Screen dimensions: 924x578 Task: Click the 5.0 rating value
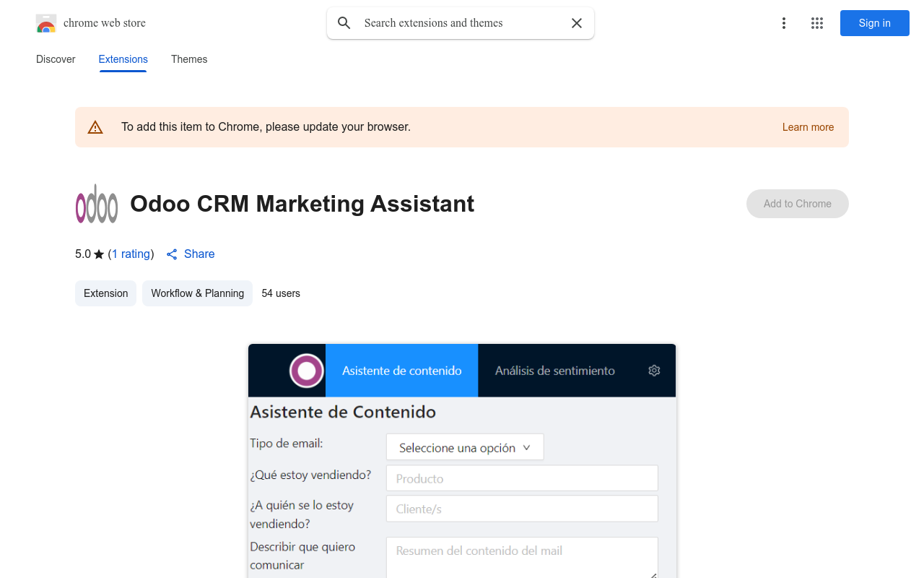(x=83, y=254)
